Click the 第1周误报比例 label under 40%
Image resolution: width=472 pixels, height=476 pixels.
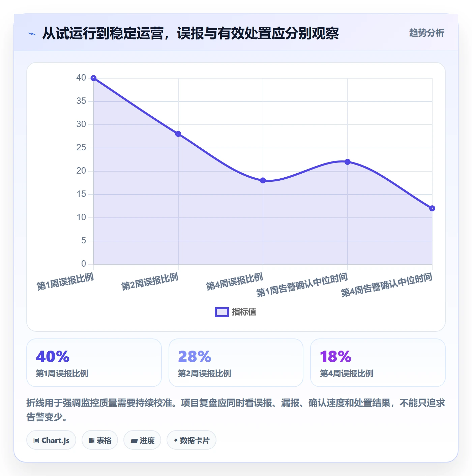pyautogui.click(x=62, y=374)
